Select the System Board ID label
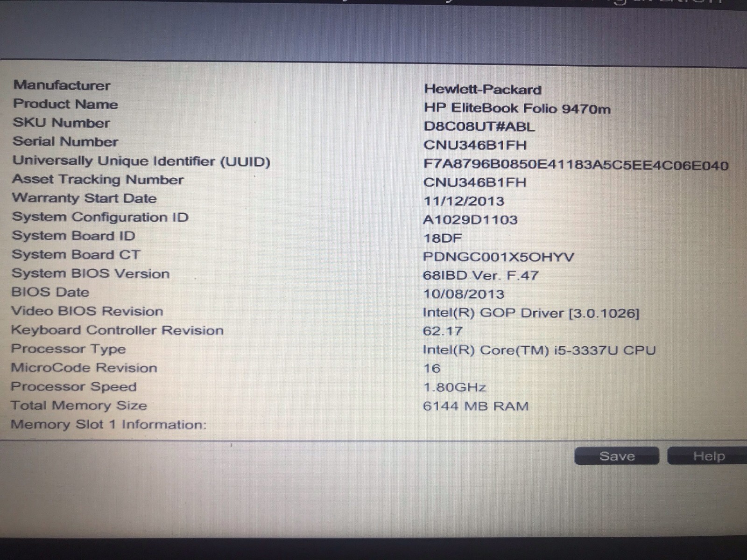 [x=74, y=236]
